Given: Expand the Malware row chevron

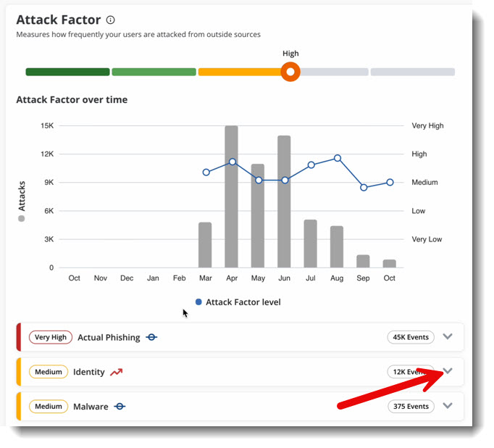Looking at the screenshot, I should coord(448,406).
